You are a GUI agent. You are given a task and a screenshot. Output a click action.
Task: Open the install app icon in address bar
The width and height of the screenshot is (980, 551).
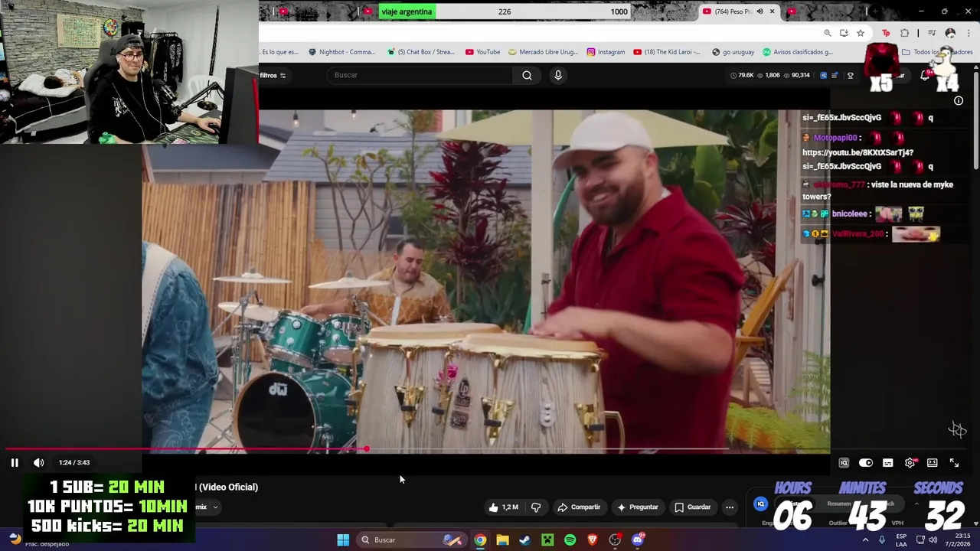pyautogui.click(x=844, y=33)
